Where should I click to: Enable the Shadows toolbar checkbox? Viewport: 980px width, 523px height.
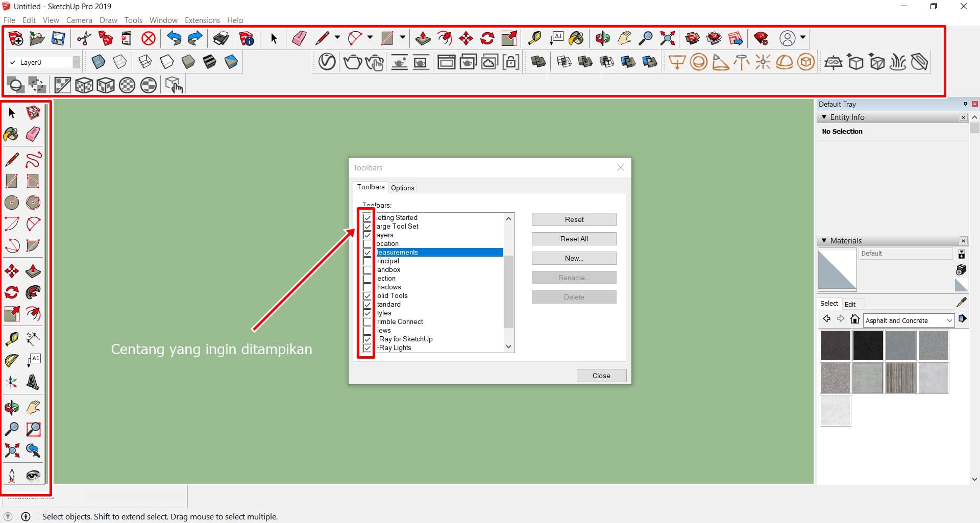[367, 287]
